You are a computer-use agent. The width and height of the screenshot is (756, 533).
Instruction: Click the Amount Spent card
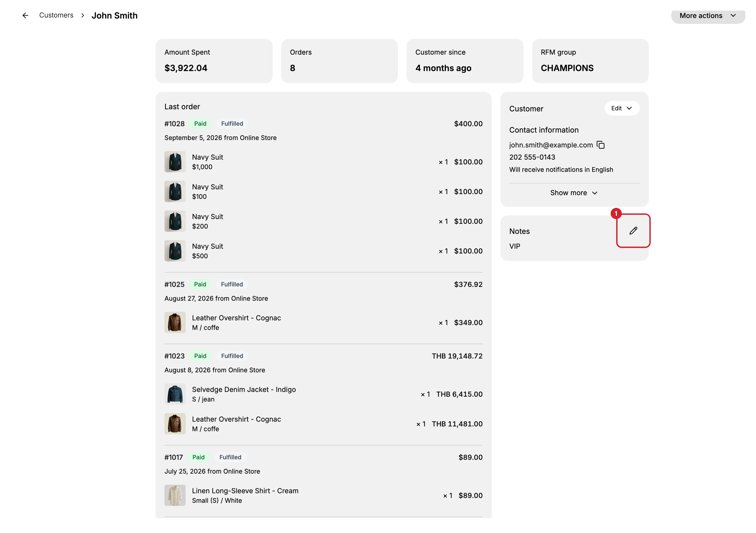[214, 61]
